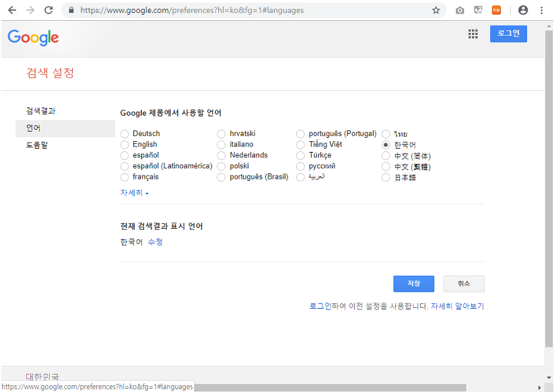Bookmark this page with star icon
The width and height of the screenshot is (554, 392).
(436, 10)
